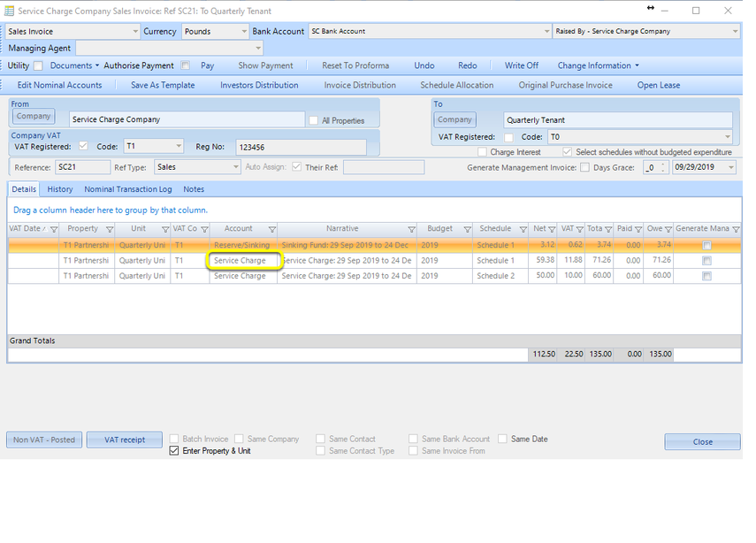
Task: Toggle Select schedules without budgeted expenditure
Action: (568, 152)
